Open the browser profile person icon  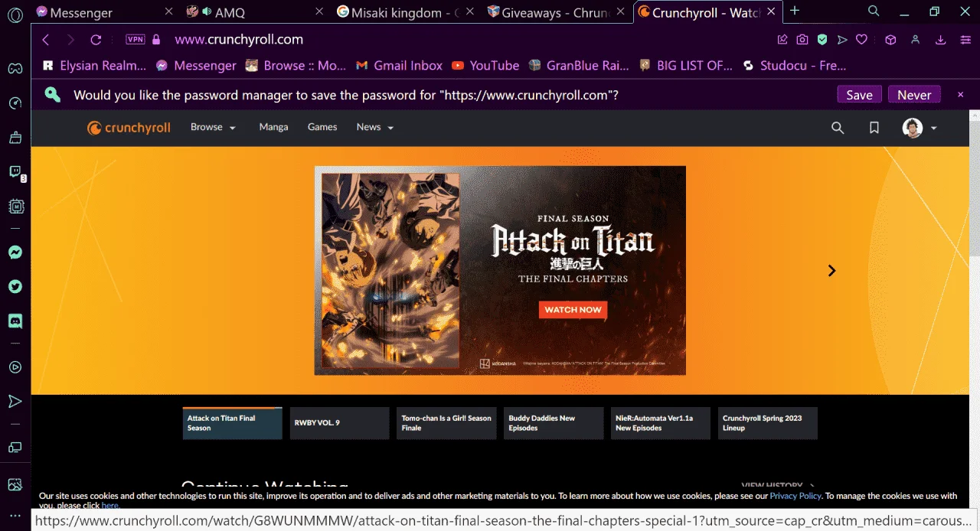[915, 40]
